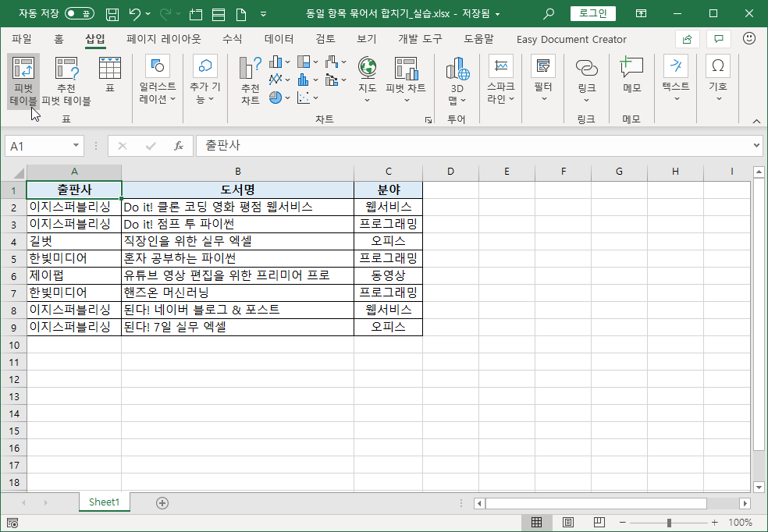Insert a statistic histogram chart

pyautogui.click(x=308, y=80)
